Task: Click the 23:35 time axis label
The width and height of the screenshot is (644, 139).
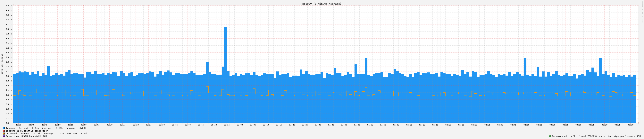Action: pos(19,125)
